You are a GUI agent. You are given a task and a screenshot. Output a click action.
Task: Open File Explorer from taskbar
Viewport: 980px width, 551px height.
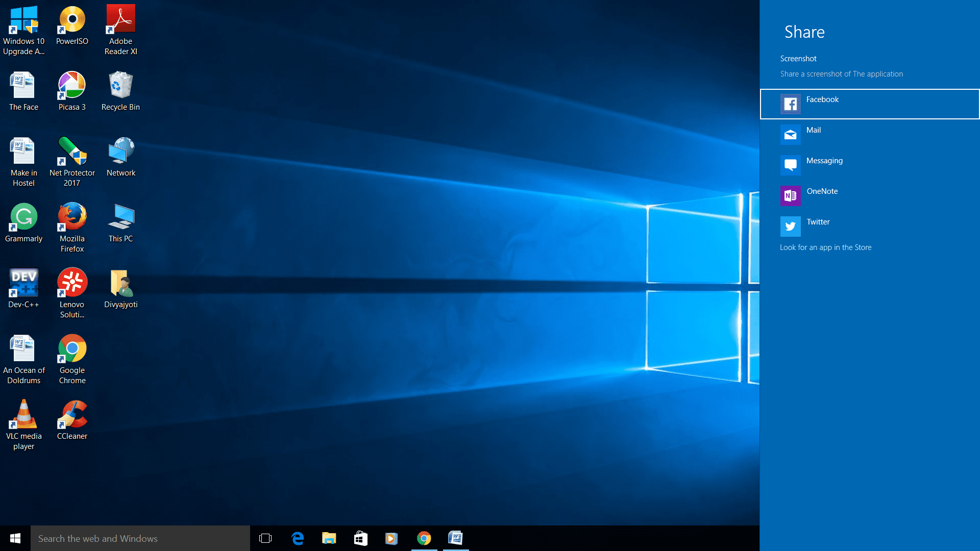coord(329,538)
